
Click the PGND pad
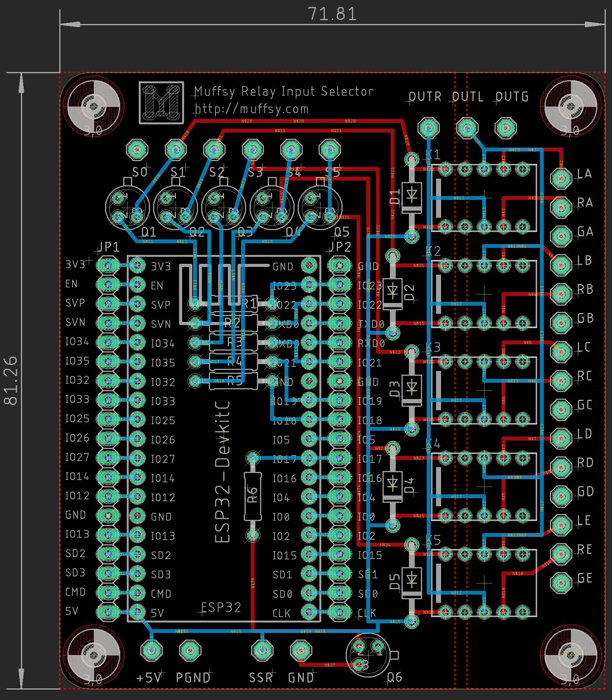(x=190, y=650)
